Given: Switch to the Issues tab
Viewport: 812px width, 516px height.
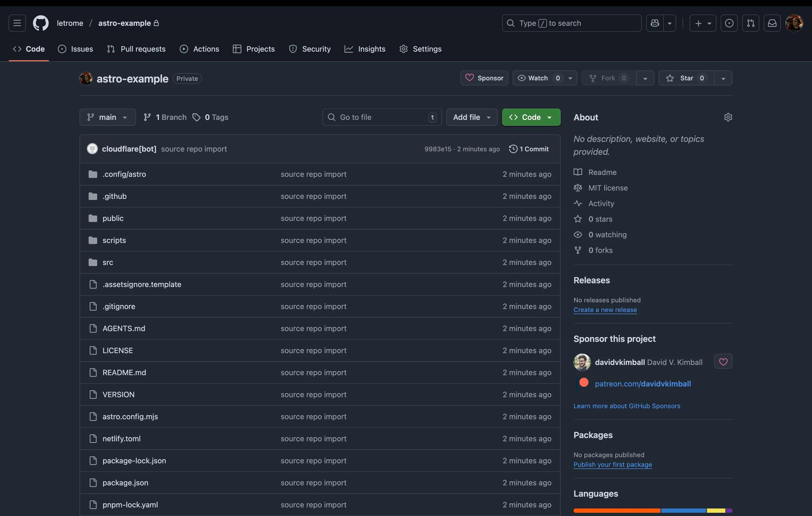Looking at the screenshot, I should click(x=75, y=49).
